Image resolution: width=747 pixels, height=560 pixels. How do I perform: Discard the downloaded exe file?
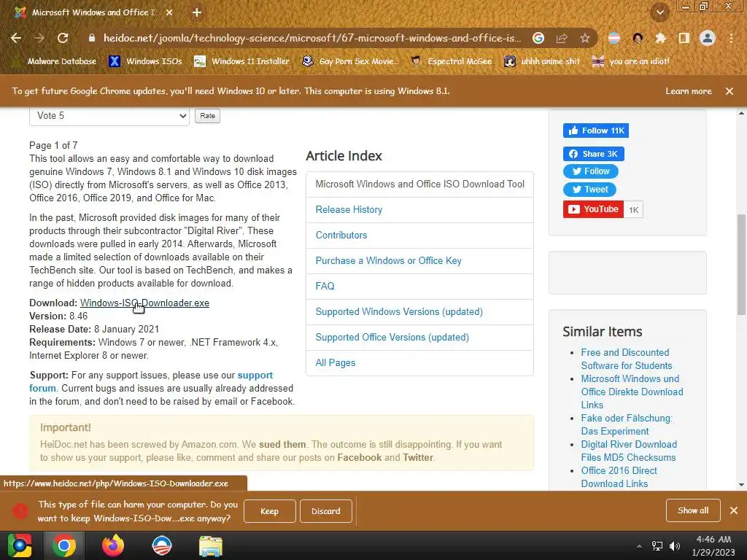click(326, 511)
